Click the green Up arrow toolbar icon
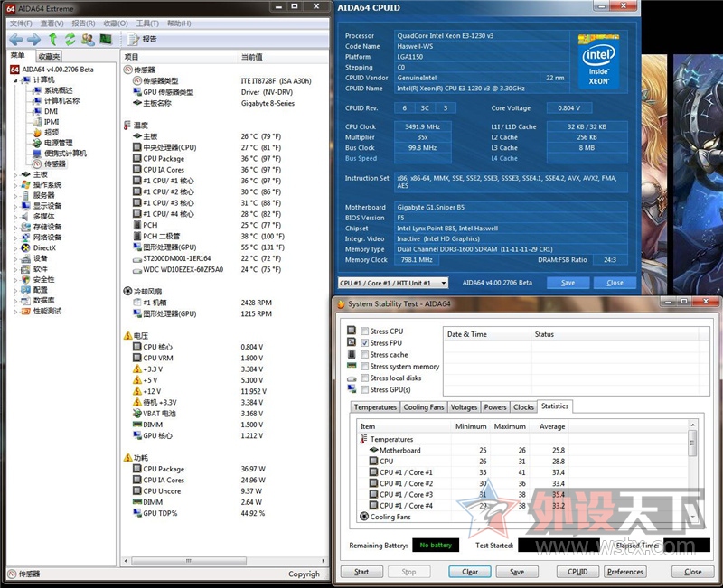The image size is (723, 588). (x=52, y=39)
